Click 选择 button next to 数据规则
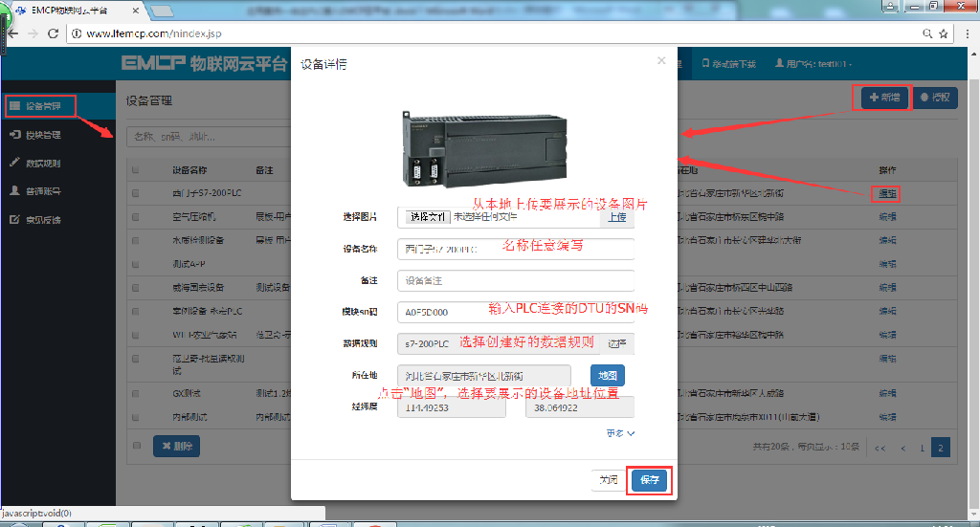The height and width of the screenshot is (527, 980). pos(617,343)
